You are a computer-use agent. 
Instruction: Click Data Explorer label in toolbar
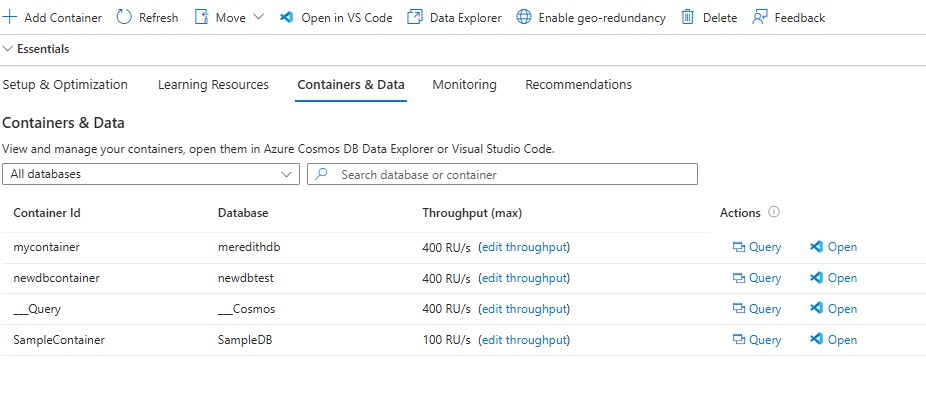[x=465, y=18]
